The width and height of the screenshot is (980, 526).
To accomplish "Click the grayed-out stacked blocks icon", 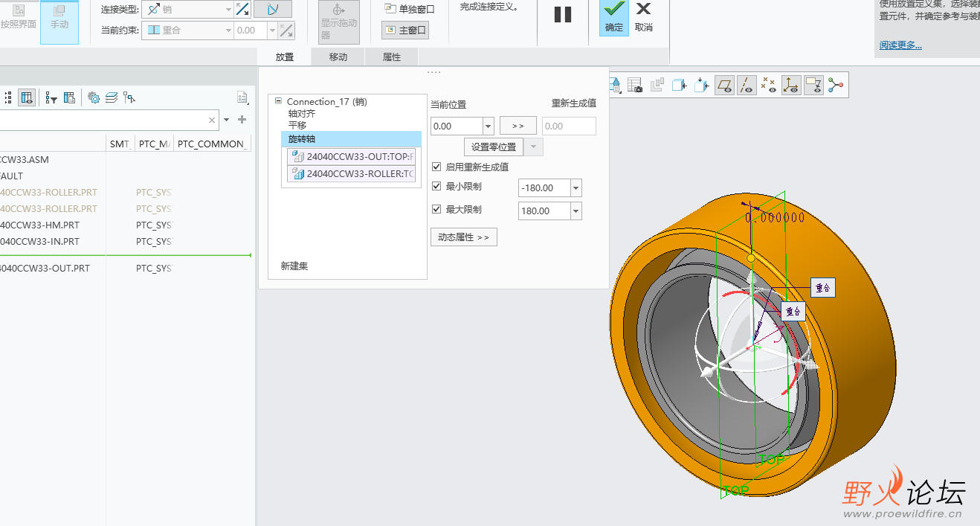I will coord(657,86).
